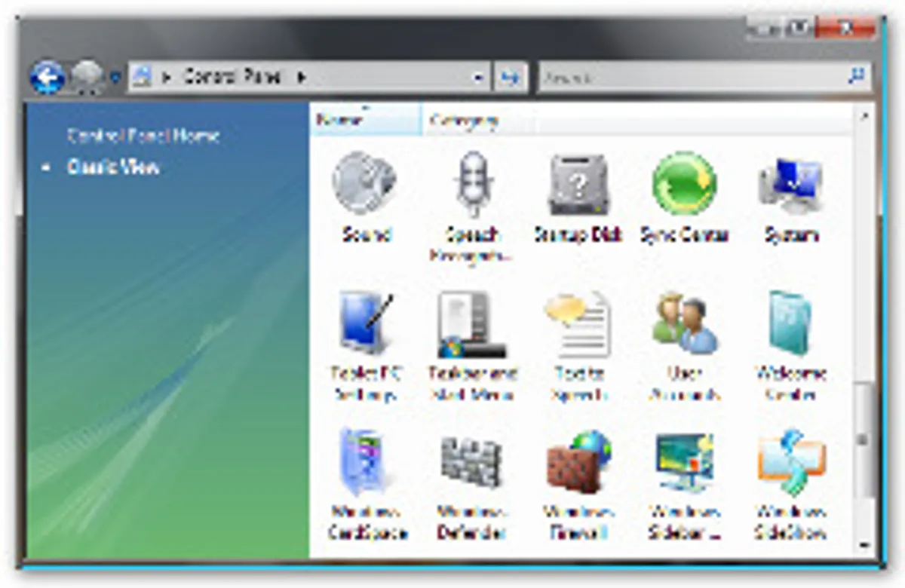Click the Control Panel icon in address bar
Image resolution: width=905 pixels, height=588 pixels.
click(143, 77)
